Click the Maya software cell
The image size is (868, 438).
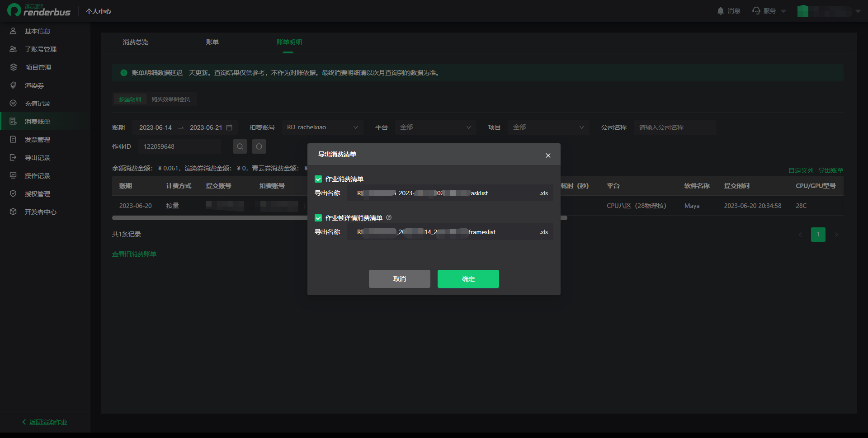692,206
